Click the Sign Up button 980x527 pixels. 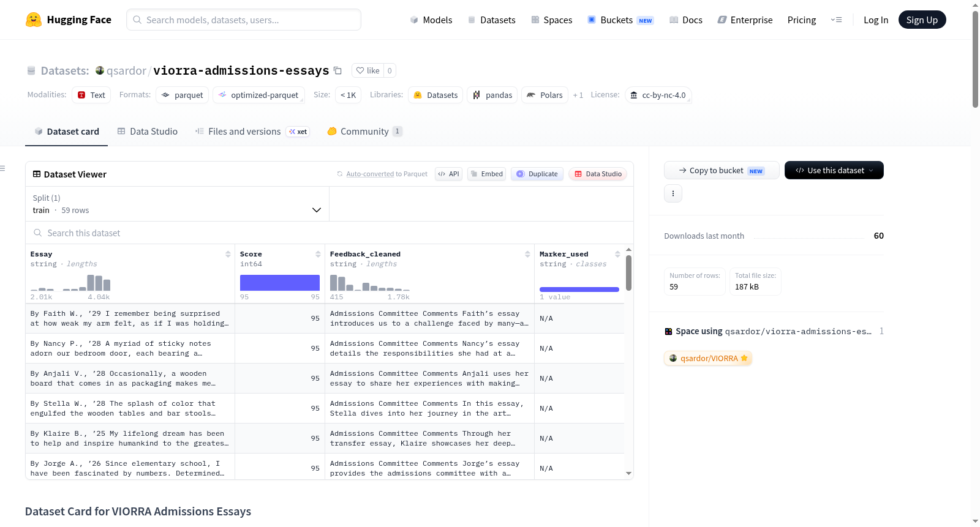(x=922, y=20)
